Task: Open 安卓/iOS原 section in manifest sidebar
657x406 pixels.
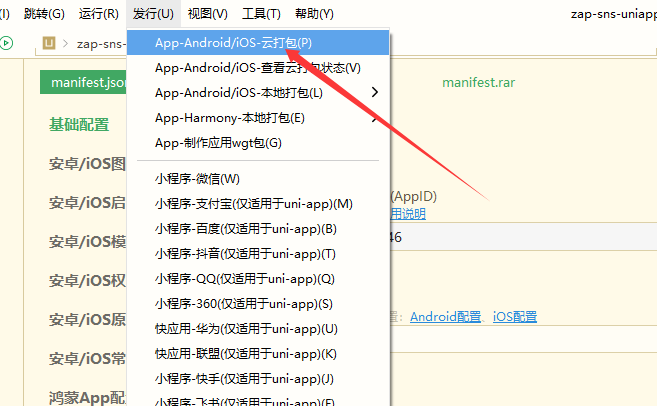Action: [x=87, y=320]
